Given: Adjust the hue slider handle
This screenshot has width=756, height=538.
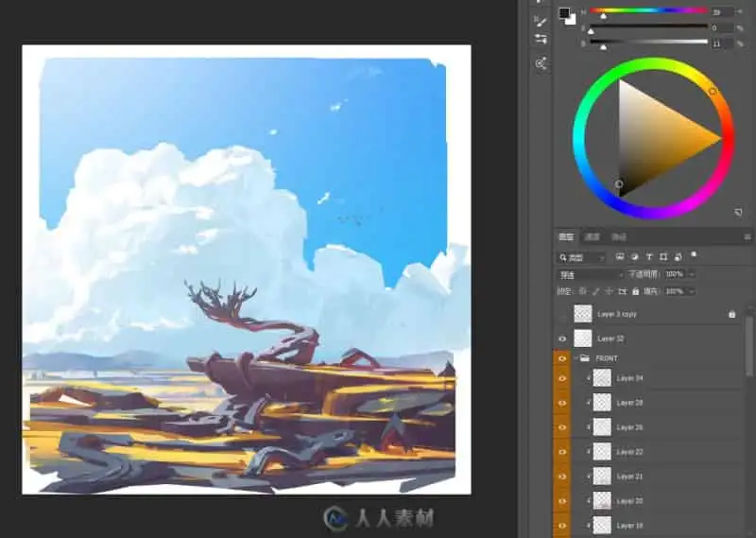Looking at the screenshot, I should click(x=603, y=16).
